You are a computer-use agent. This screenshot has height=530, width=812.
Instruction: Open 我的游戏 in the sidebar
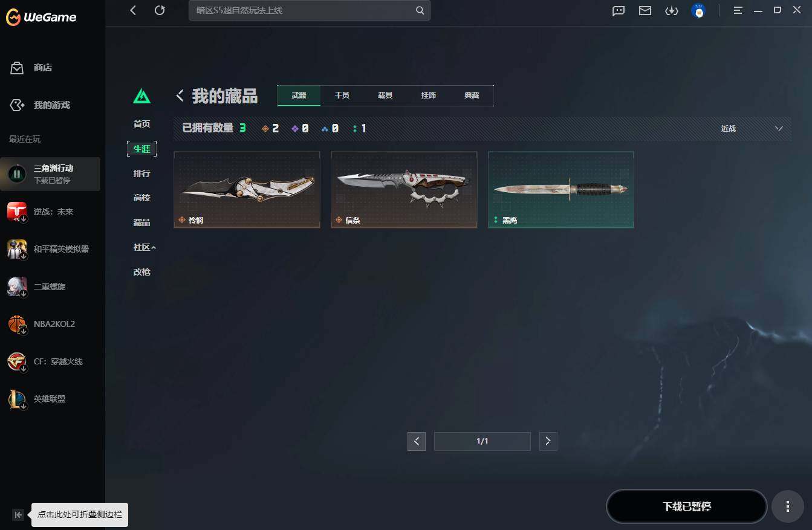tap(51, 105)
